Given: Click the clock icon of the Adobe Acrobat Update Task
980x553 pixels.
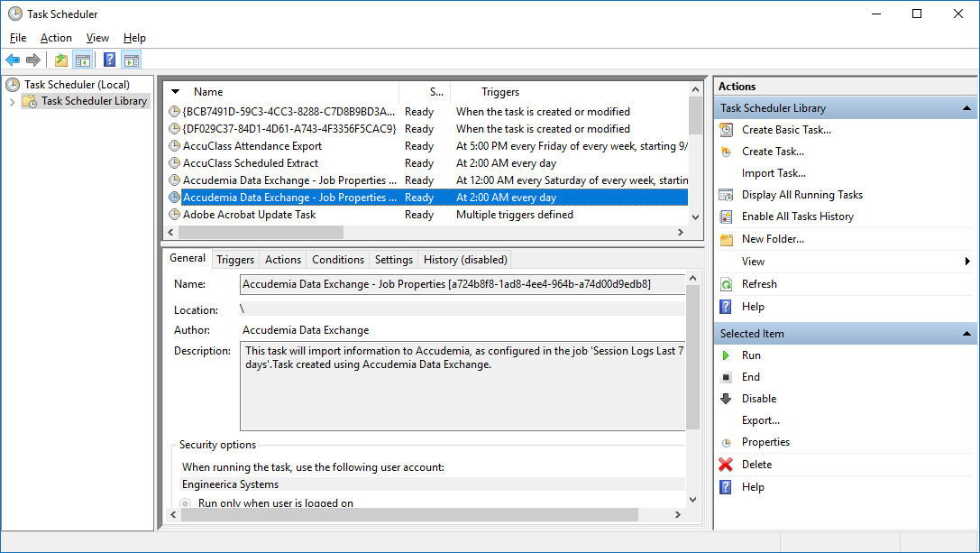Looking at the screenshot, I should pyautogui.click(x=174, y=215).
